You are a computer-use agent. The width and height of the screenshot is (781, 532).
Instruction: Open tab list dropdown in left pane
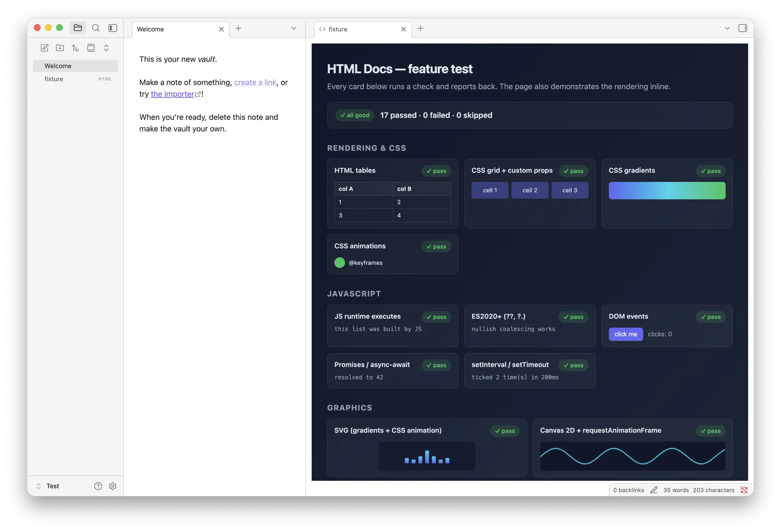coord(294,28)
